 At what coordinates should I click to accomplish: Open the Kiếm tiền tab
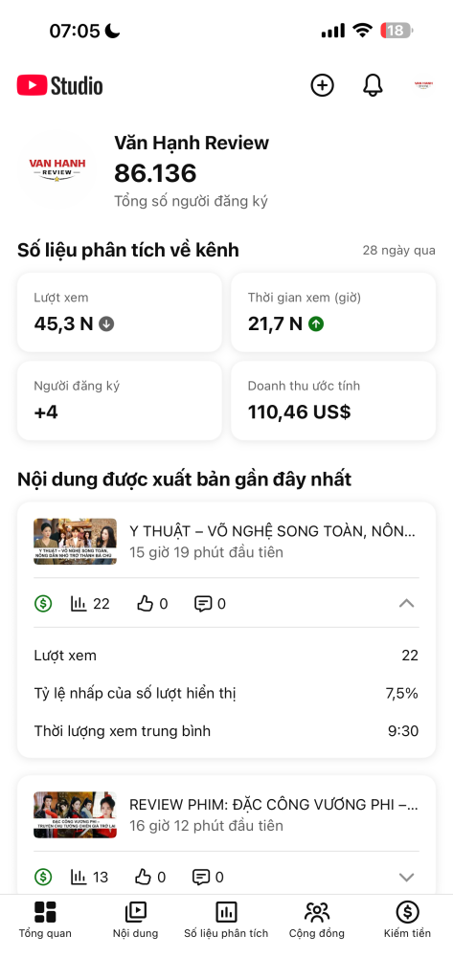coord(407,920)
